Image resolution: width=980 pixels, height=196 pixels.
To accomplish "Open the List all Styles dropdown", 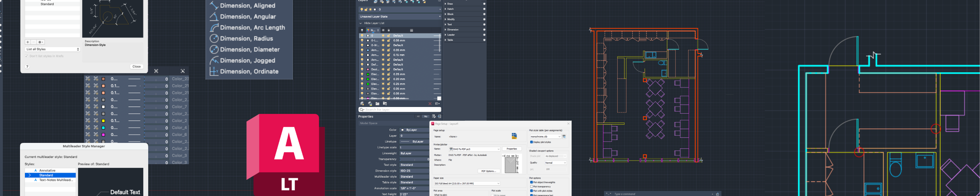I will click(52, 49).
